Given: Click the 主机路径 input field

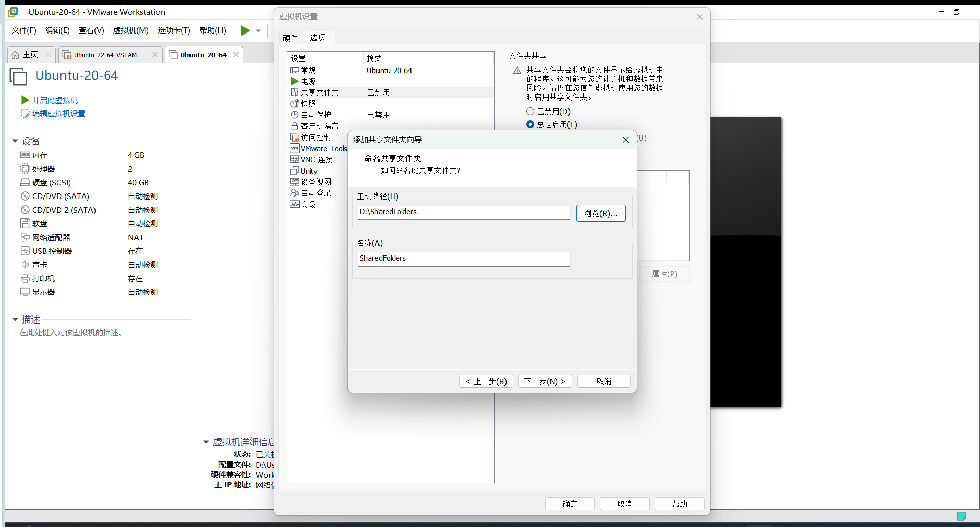Looking at the screenshot, I should 463,212.
